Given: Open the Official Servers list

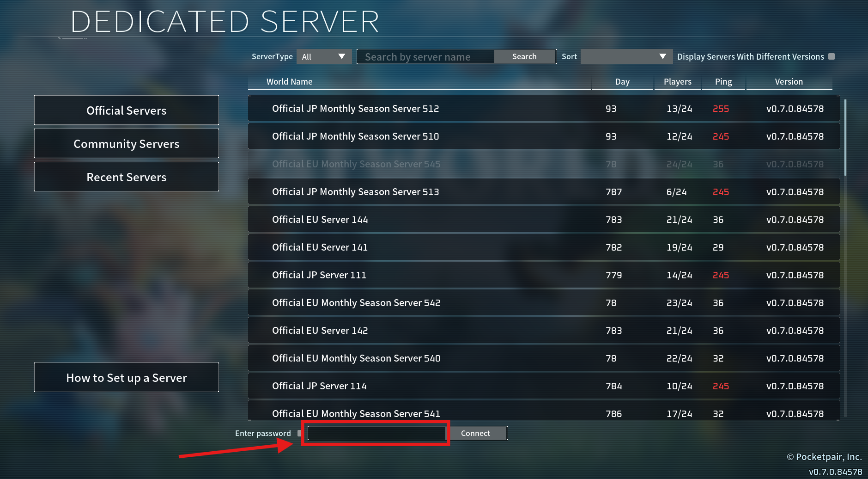Looking at the screenshot, I should pyautogui.click(x=126, y=110).
